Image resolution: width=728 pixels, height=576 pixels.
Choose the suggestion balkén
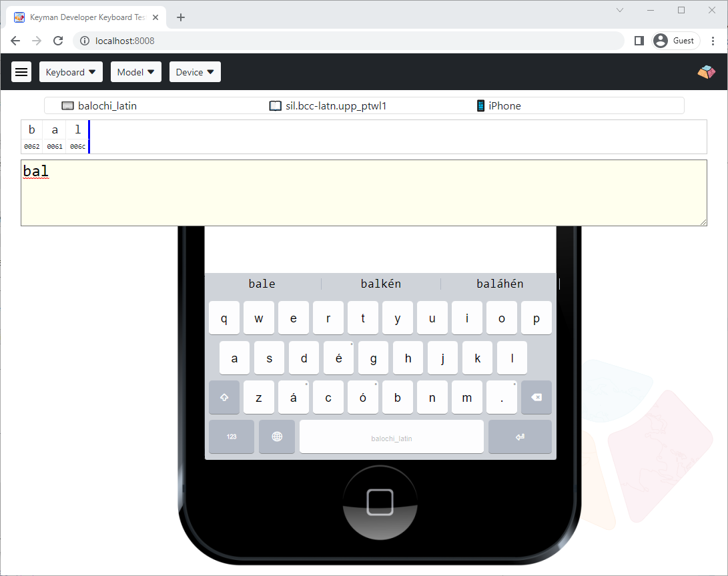pos(381,284)
